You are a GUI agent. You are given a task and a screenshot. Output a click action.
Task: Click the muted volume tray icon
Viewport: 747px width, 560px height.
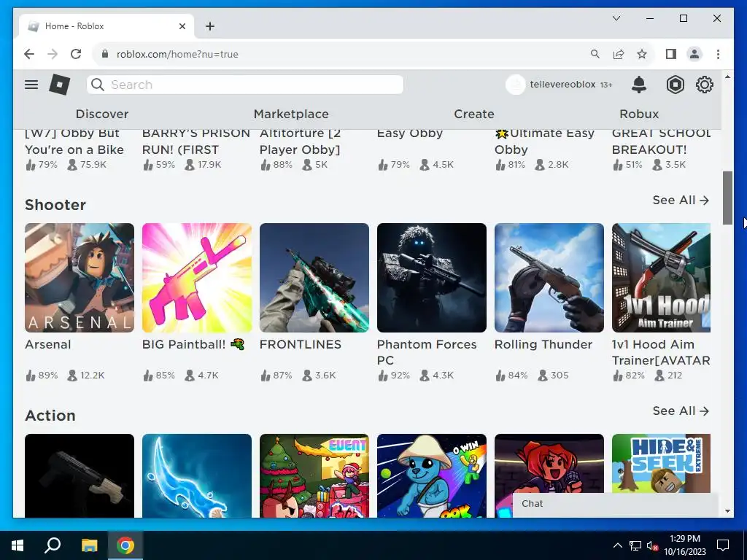pos(653,545)
